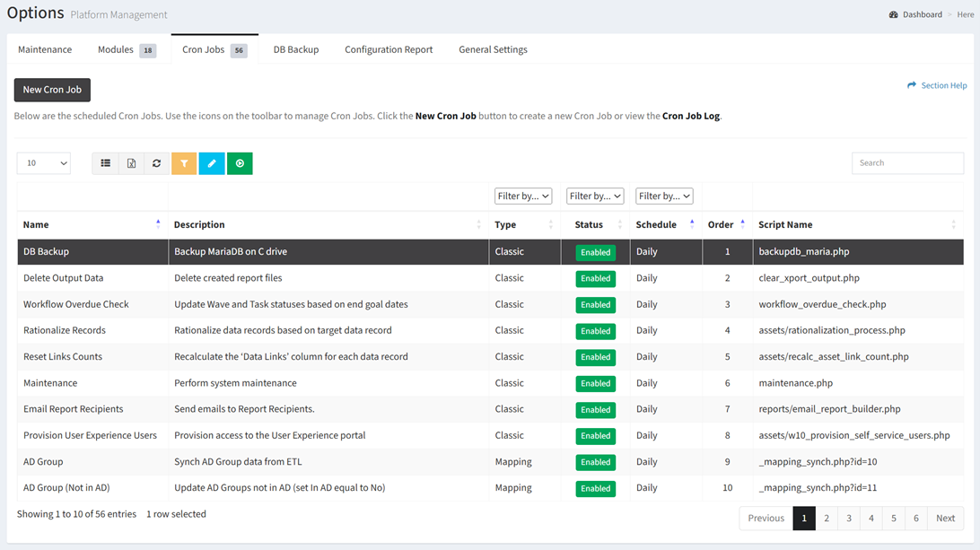Sort by the Name column arrows
This screenshot has height=550, width=980.
(x=158, y=224)
